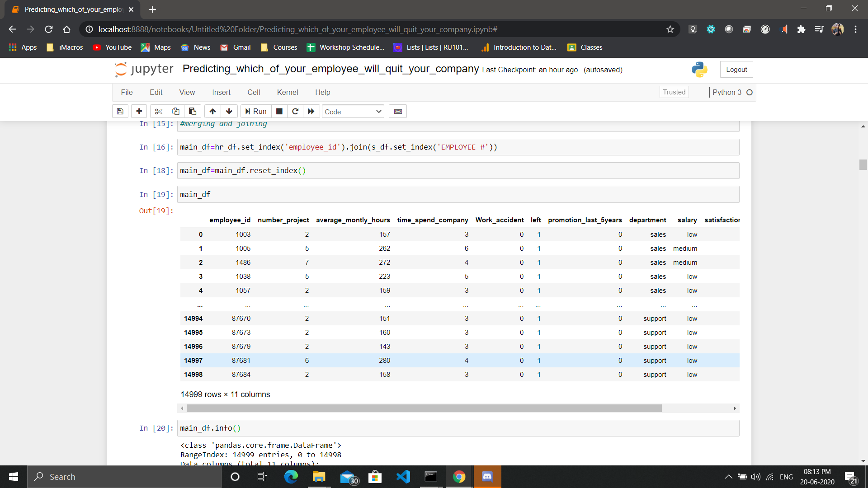868x488 pixels.
Task: Paste cells below icon
Action: point(193,111)
